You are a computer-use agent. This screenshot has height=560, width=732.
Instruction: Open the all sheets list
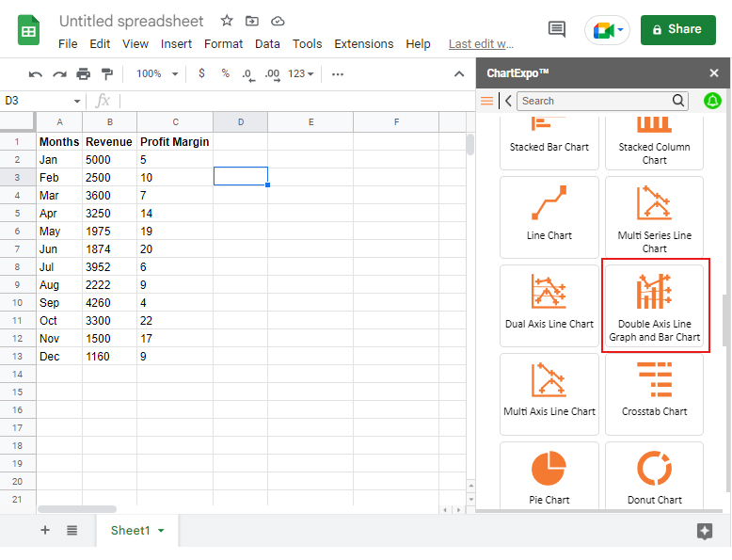(x=72, y=530)
